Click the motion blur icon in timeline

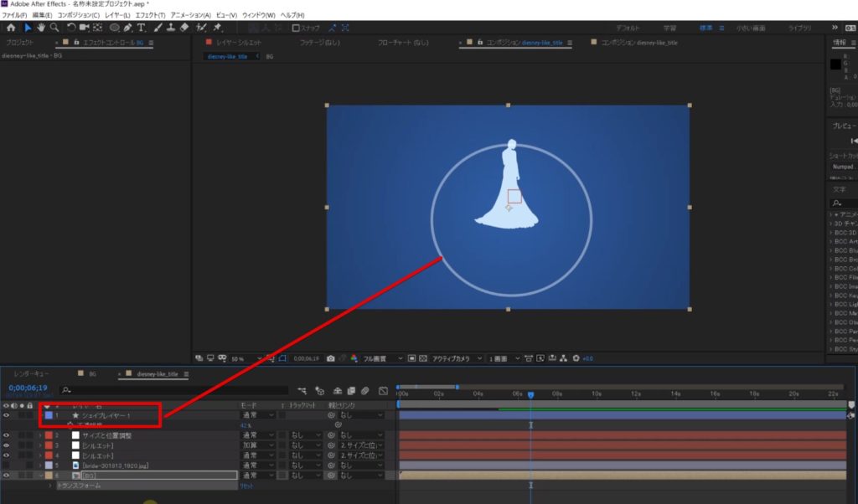click(365, 391)
